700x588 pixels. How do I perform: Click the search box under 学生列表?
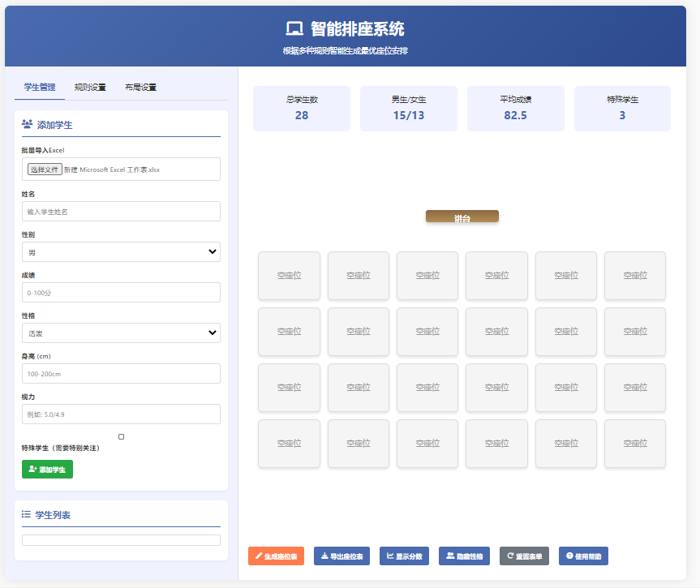(x=120, y=539)
